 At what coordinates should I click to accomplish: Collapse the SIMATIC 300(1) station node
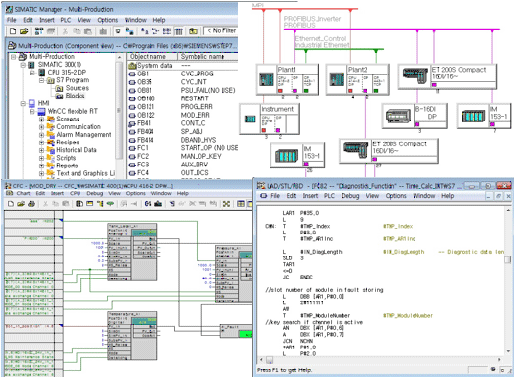click(x=23, y=65)
